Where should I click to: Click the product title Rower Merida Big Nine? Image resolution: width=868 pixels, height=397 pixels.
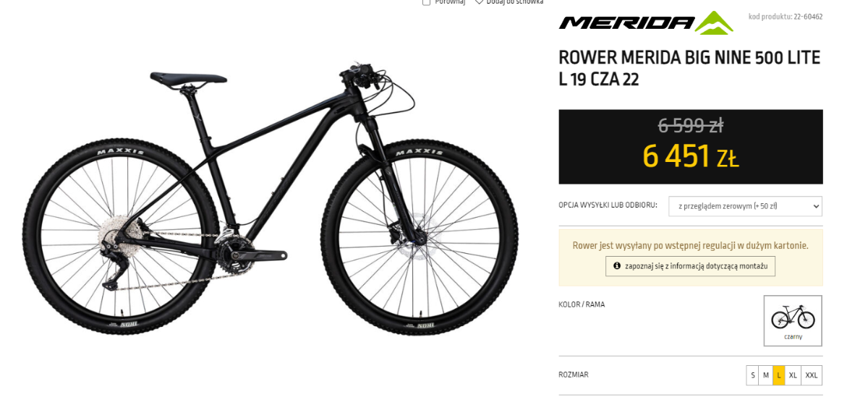pos(689,68)
